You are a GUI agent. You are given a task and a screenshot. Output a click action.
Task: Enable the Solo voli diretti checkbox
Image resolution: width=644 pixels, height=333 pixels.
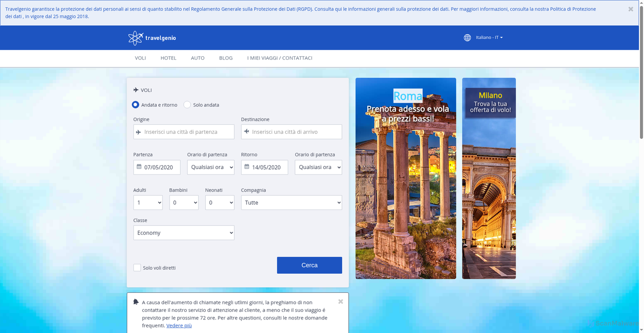point(137,268)
